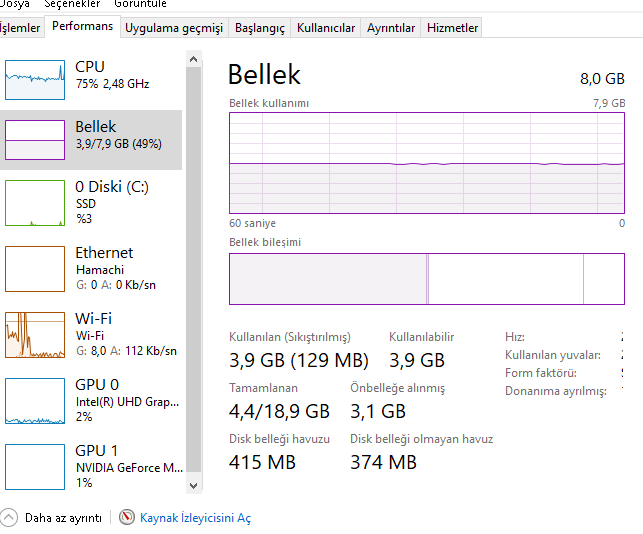Viewport: 643px width, 534px height.
Task: Switch to the Hizmetler tab
Action: (x=452, y=28)
